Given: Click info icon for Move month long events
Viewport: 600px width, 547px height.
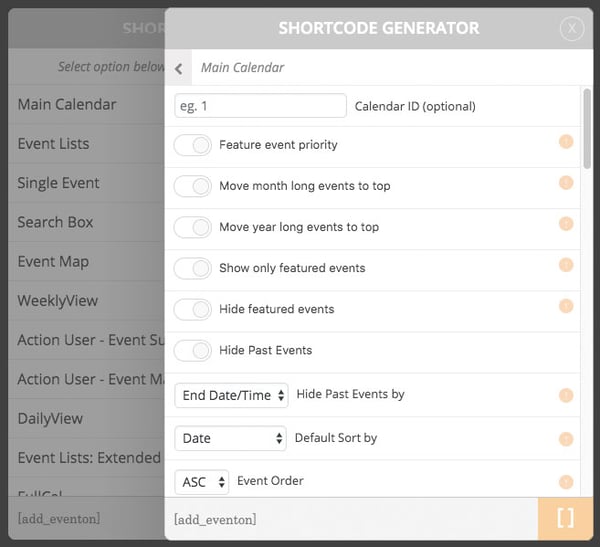Looking at the screenshot, I should (566, 183).
